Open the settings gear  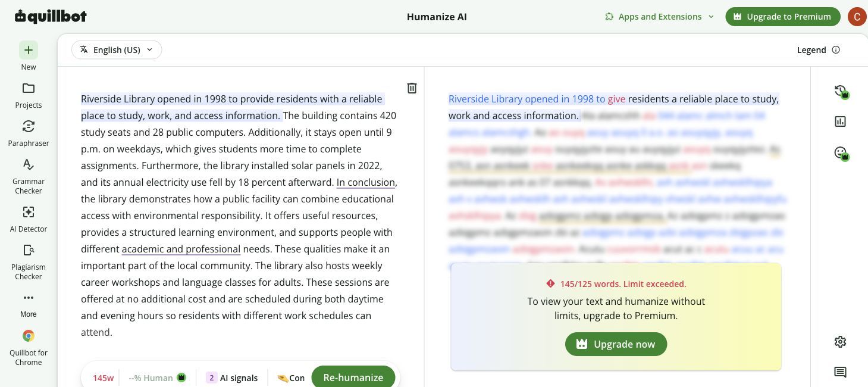tap(840, 342)
